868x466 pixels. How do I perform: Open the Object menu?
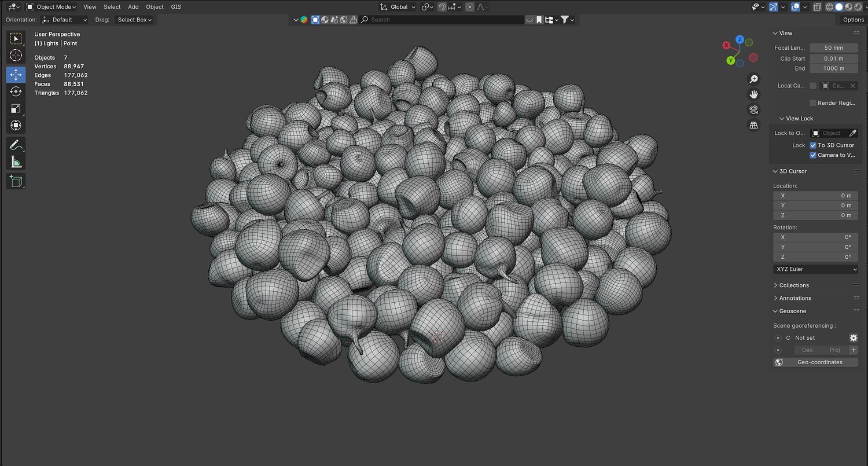click(155, 7)
